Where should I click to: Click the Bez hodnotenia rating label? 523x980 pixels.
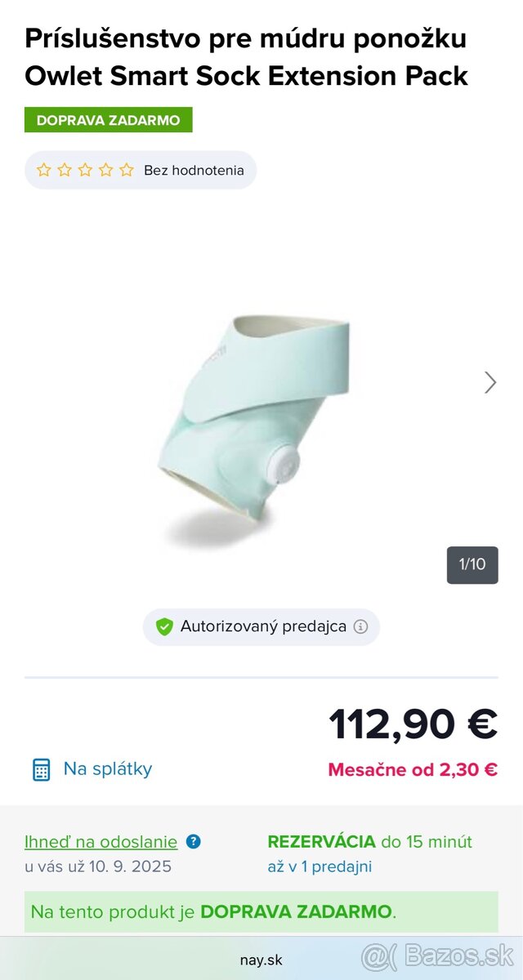(x=194, y=170)
